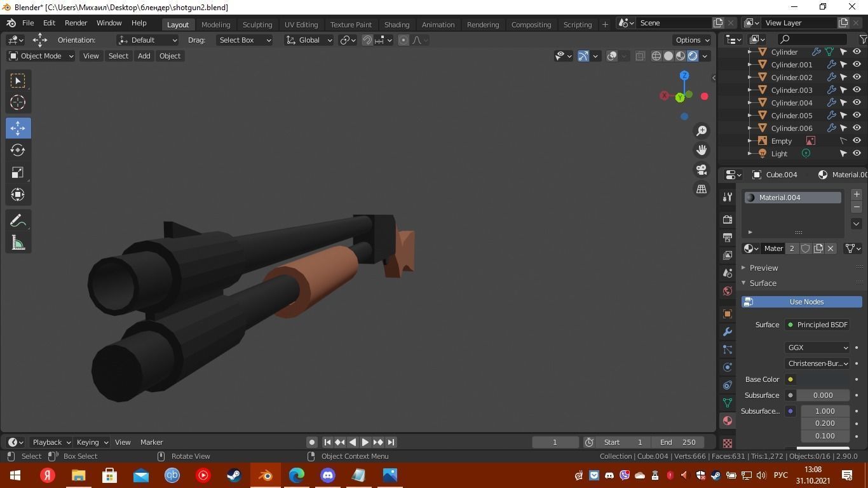868x488 pixels.
Task: Open the Material properties tab
Action: click(728, 421)
